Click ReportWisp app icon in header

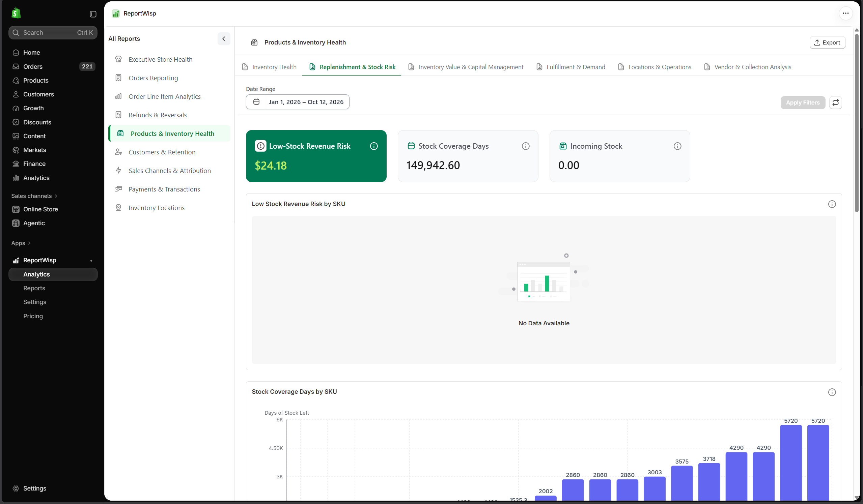click(x=116, y=13)
